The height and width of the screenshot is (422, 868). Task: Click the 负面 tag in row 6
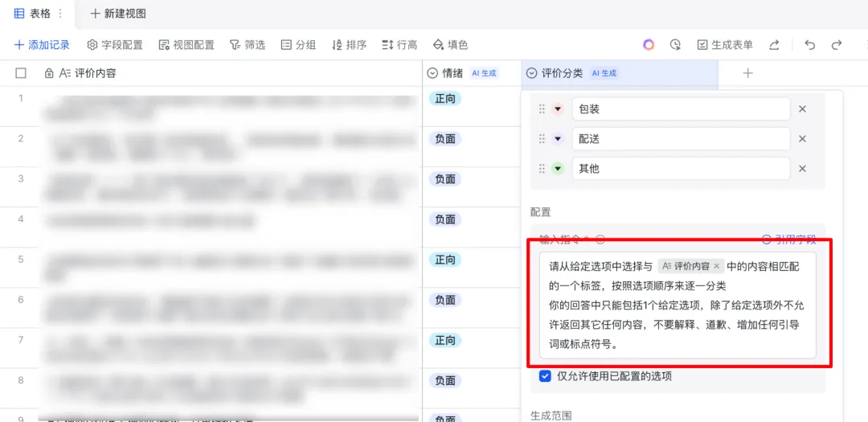tap(445, 300)
